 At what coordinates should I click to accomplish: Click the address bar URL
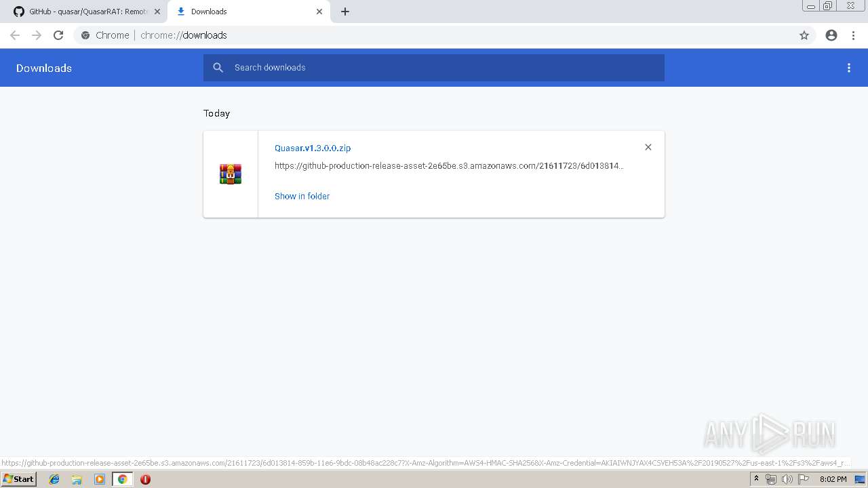tap(184, 35)
